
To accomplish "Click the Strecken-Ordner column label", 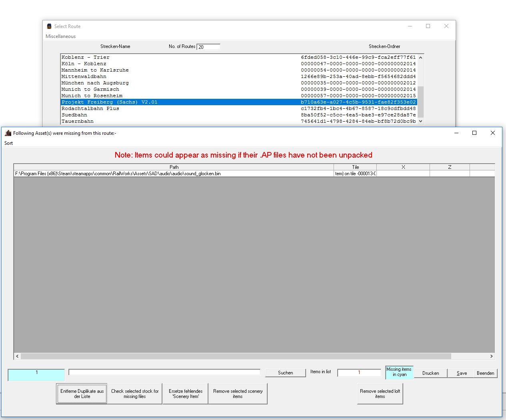I will point(384,46).
